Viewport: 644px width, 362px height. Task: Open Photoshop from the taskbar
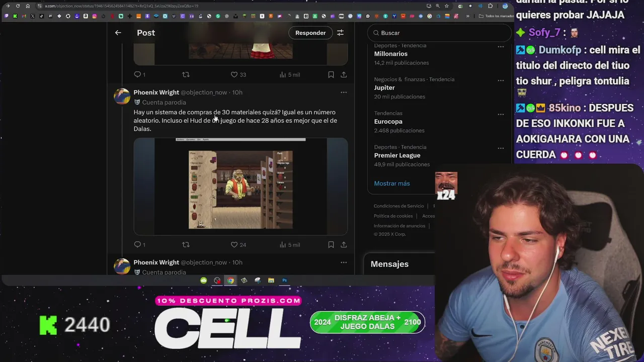[284, 281]
